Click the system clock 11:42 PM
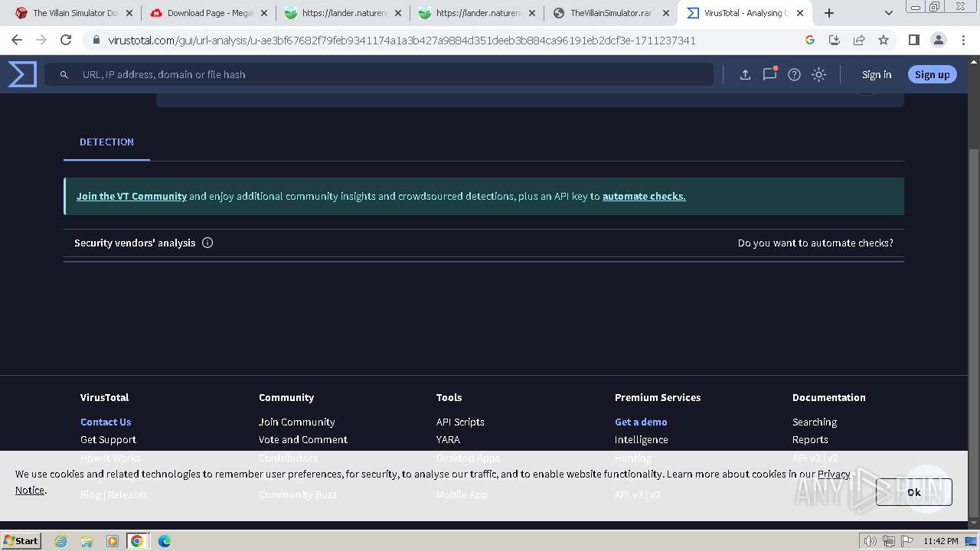This screenshot has height=551, width=980. point(941,541)
